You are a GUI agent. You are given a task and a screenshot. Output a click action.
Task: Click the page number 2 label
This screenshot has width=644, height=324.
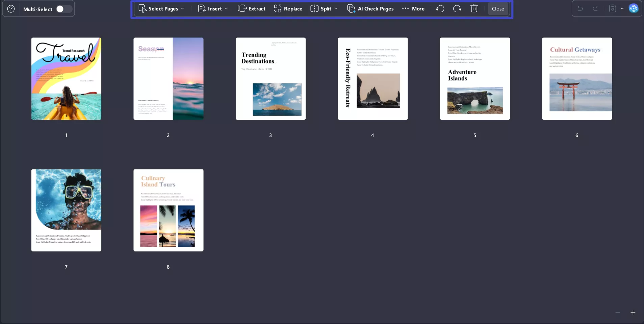[168, 135]
